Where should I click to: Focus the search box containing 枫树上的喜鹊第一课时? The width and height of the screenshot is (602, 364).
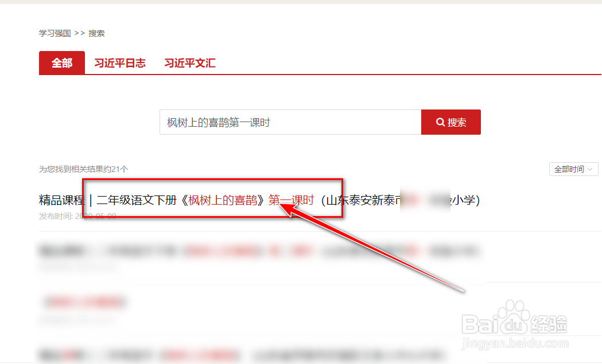[290, 122]
